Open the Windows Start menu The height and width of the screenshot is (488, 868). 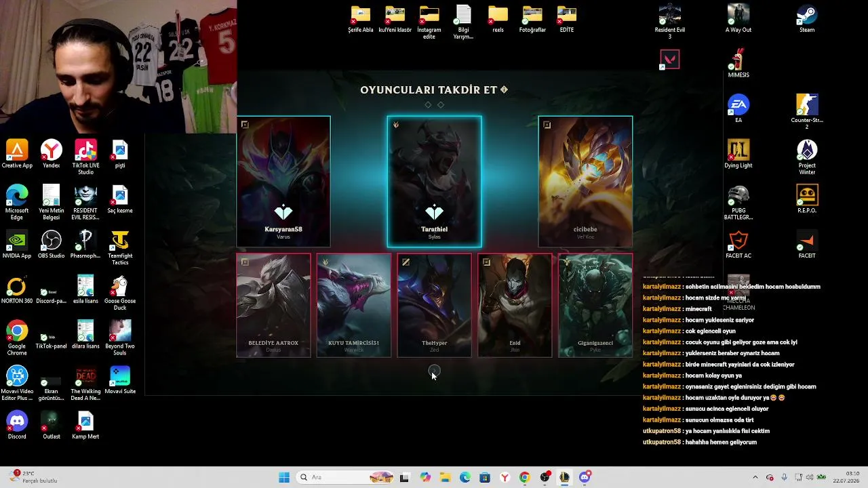(x=284, y=477)
